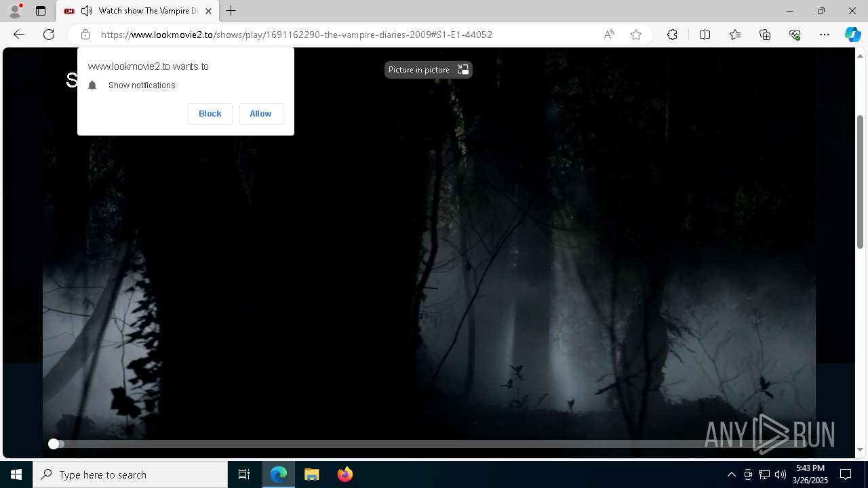Open Browser essentials heart icon
The height and width of the screenshot is (488, 868).
coord(795,35)
